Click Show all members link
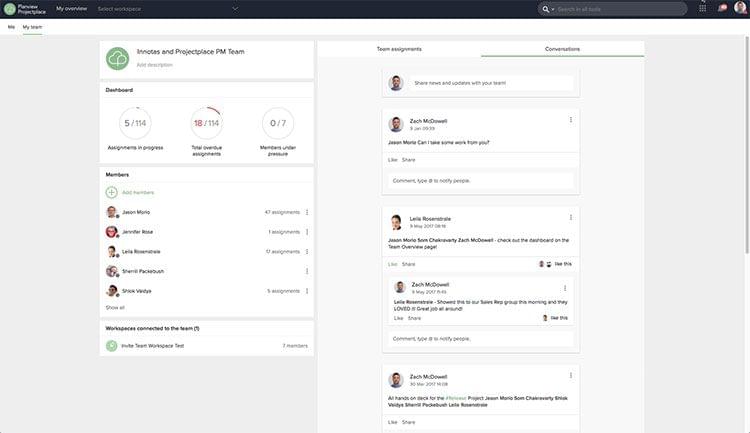This screenshot has width=750, height=433. coord(115,307)
